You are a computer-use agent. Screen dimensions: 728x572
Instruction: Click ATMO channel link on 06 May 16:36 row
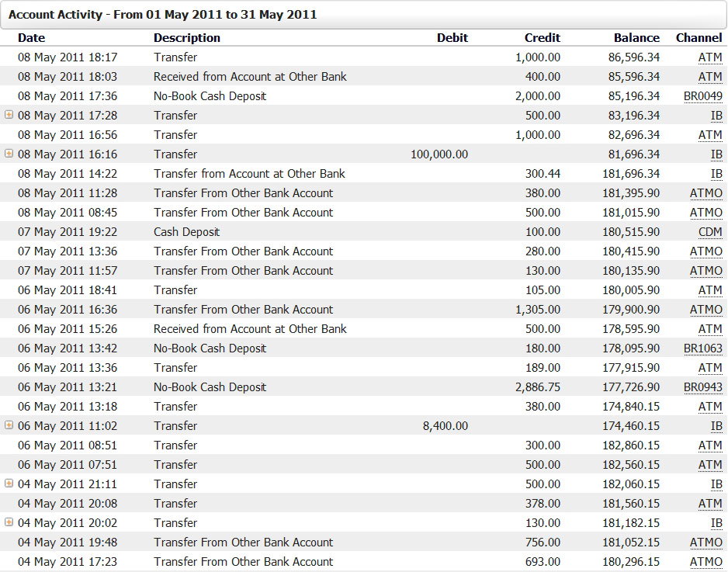coord(706,310)
